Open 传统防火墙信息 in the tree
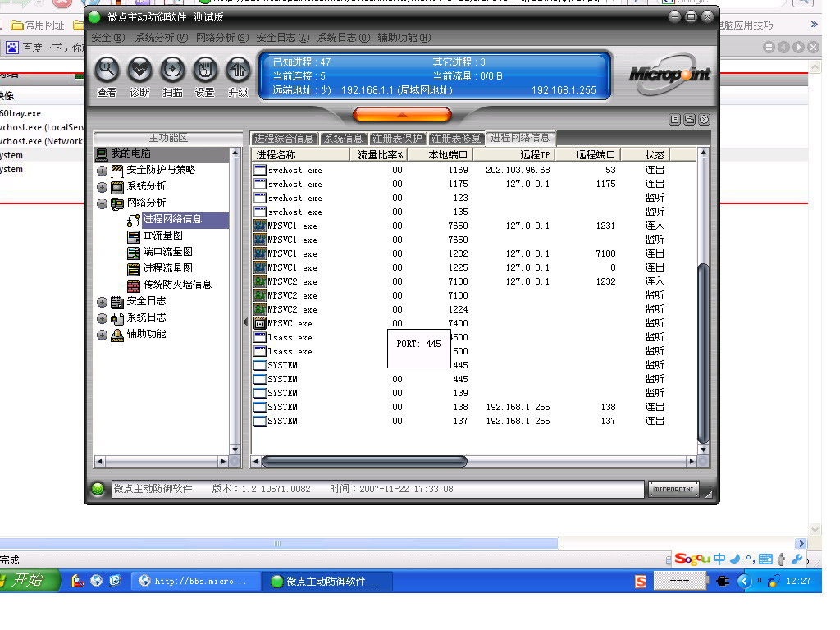This screenshot has height=630, width=840. 177,285
